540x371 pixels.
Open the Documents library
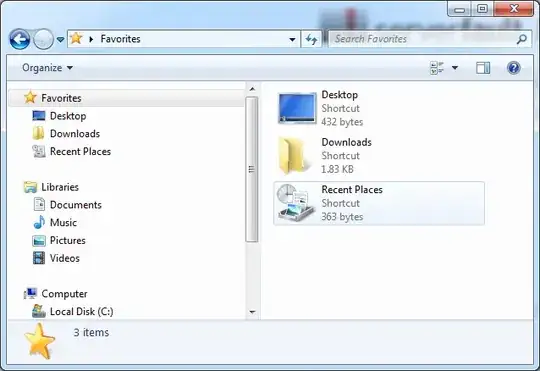tap(76, 205)
